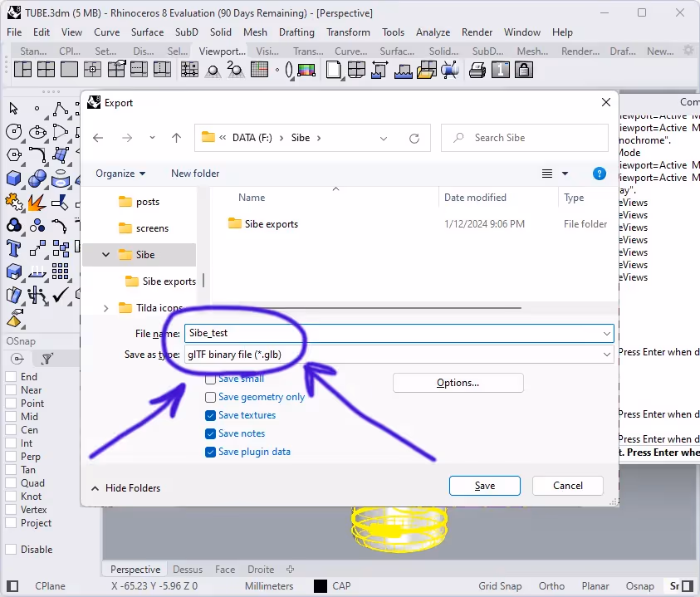Select the arrow pointer tool
The image size is (700, 597).
pos(13,108)
